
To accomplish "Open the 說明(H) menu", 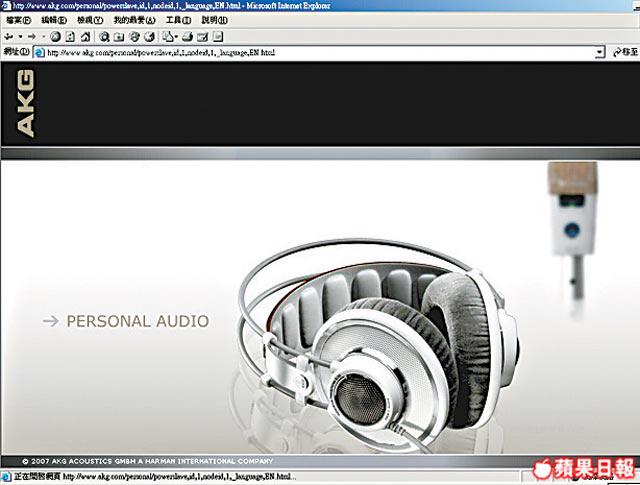I will (x=214, y=20).
